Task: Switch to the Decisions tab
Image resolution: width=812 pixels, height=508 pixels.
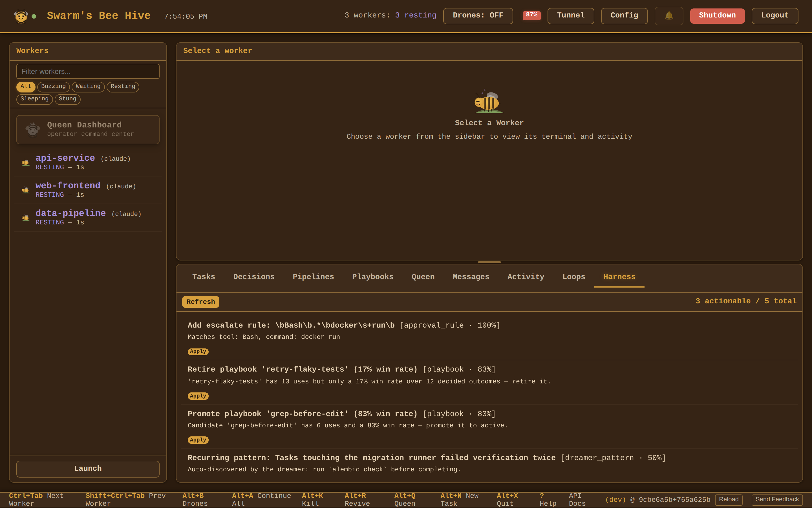Action: [x=254, y=277]
